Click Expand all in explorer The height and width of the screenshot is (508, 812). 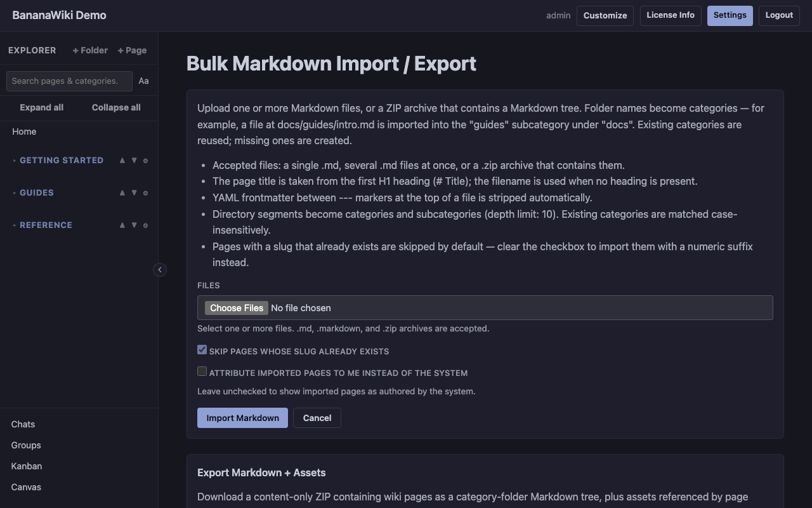click(41, 107)
